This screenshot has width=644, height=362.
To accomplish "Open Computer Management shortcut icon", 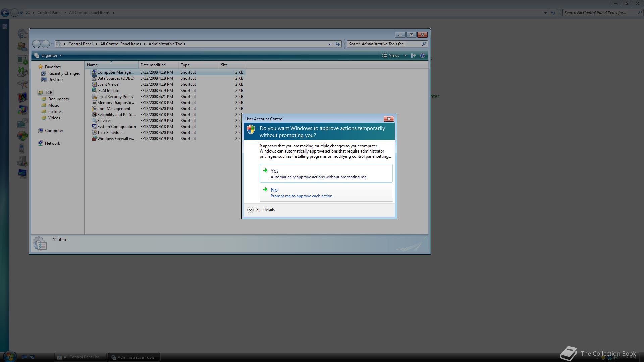I will coord(94,72).
